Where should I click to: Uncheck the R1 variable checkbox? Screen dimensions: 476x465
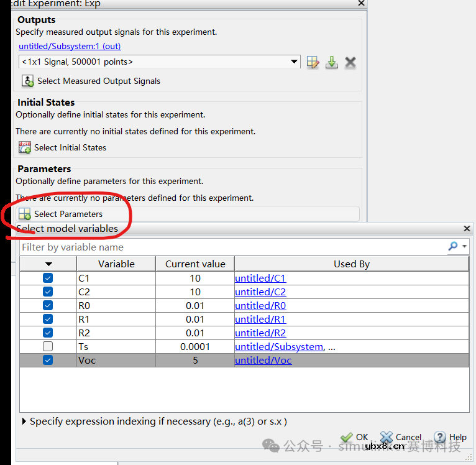pyautogui.click(x=48, y=319)
